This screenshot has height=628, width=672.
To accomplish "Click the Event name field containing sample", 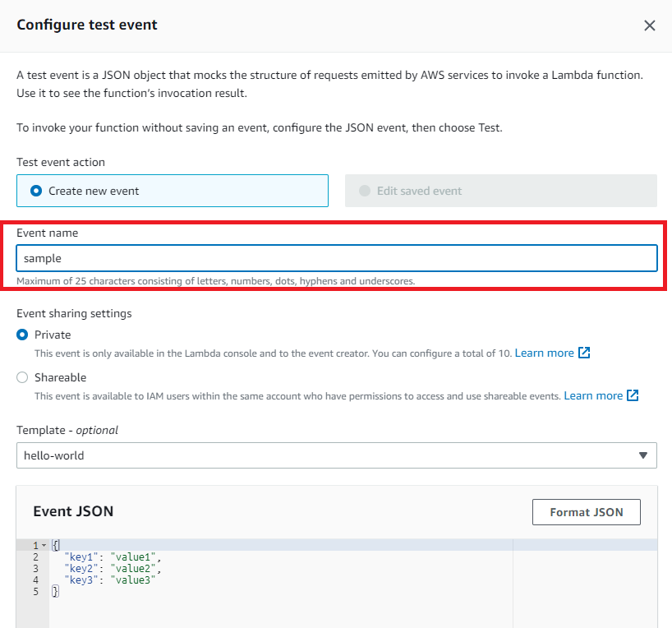I will coord(337,257).
